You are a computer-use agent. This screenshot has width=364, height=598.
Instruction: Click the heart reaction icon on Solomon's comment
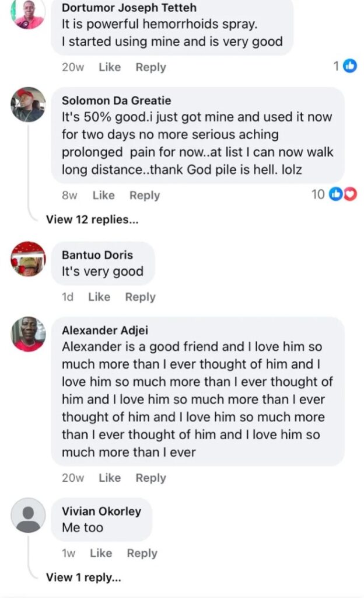pyautogui.click(x=351, y=194)
